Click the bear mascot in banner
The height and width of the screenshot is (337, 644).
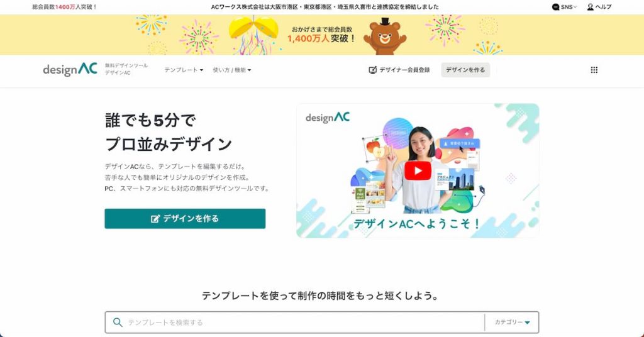click(x=385, y=36)
